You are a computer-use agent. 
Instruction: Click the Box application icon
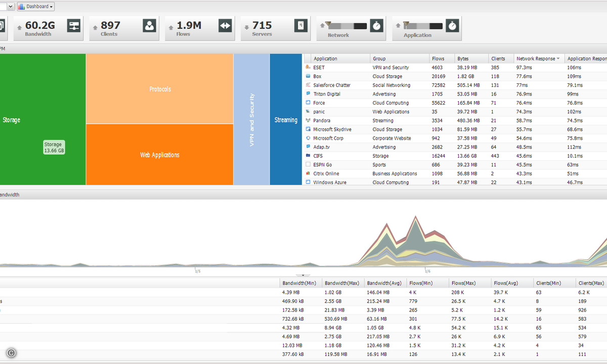(308, 76)
